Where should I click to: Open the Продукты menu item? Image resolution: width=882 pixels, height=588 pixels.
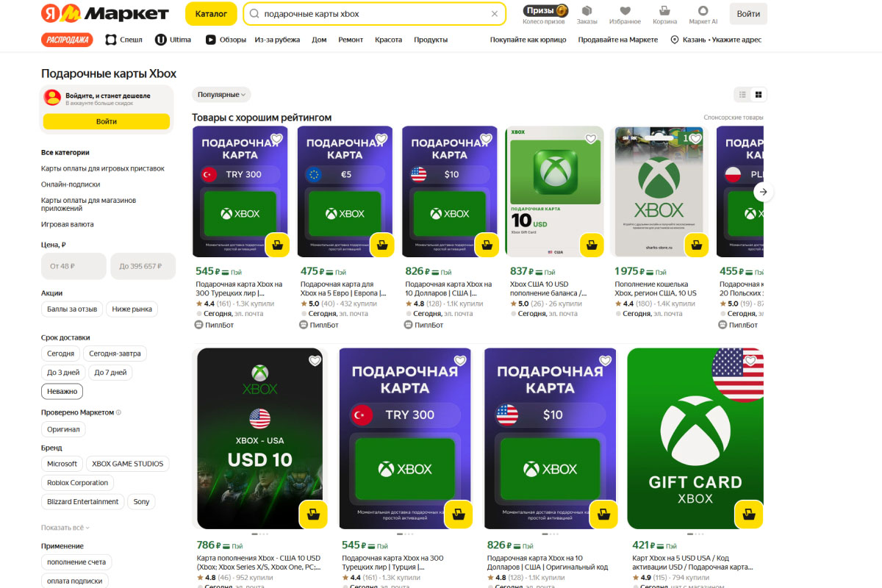tap(431, 40)
